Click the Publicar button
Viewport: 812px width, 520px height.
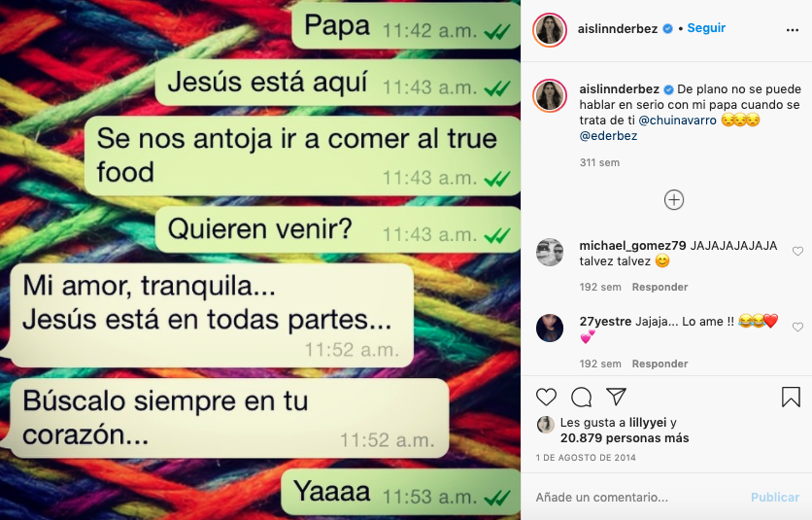(x=775, y=498)
